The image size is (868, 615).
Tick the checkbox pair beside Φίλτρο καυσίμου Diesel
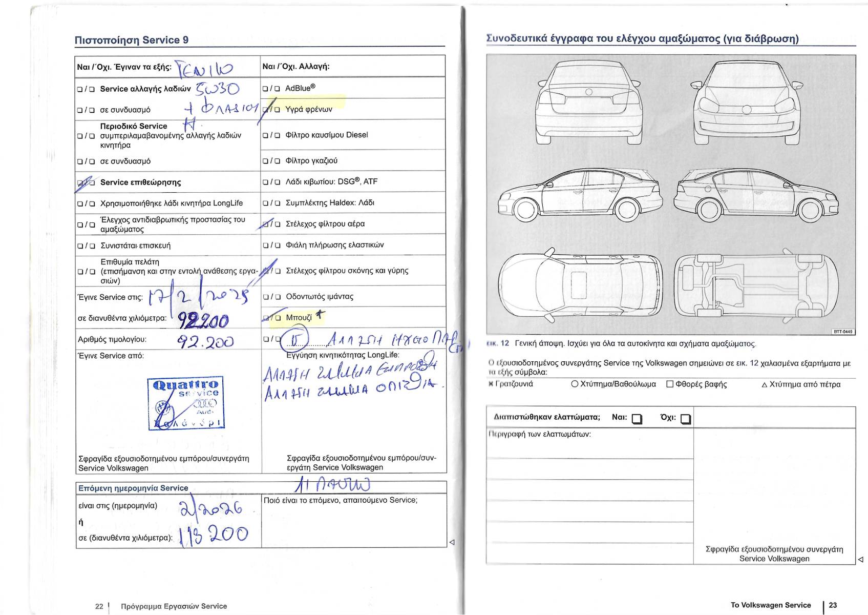coord(271,135)
